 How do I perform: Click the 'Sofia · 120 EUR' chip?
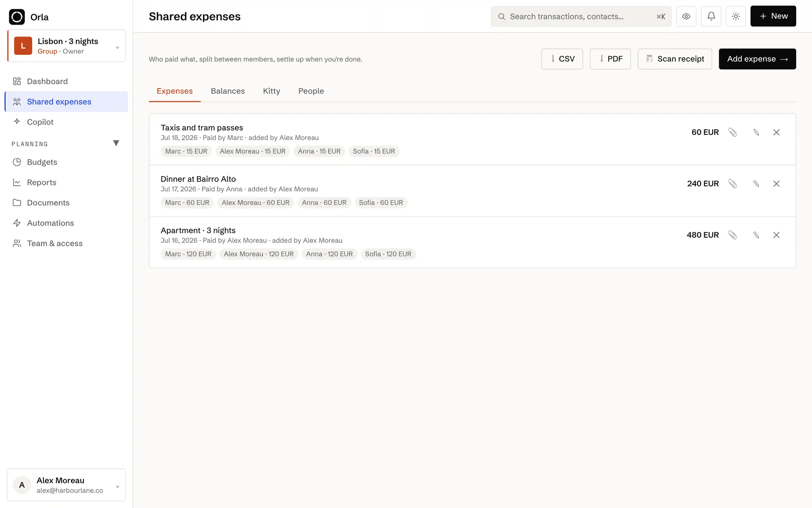point(388,254)
